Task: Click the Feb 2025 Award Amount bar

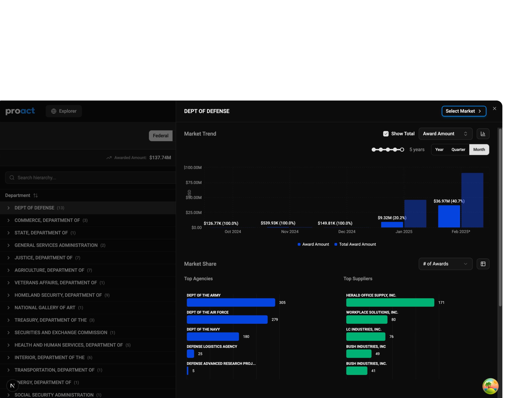Action: point(449,216)
